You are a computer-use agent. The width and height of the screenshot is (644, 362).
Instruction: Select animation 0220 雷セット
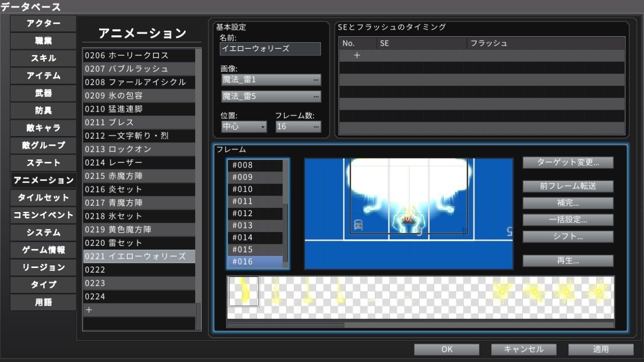tap(139, 243)
